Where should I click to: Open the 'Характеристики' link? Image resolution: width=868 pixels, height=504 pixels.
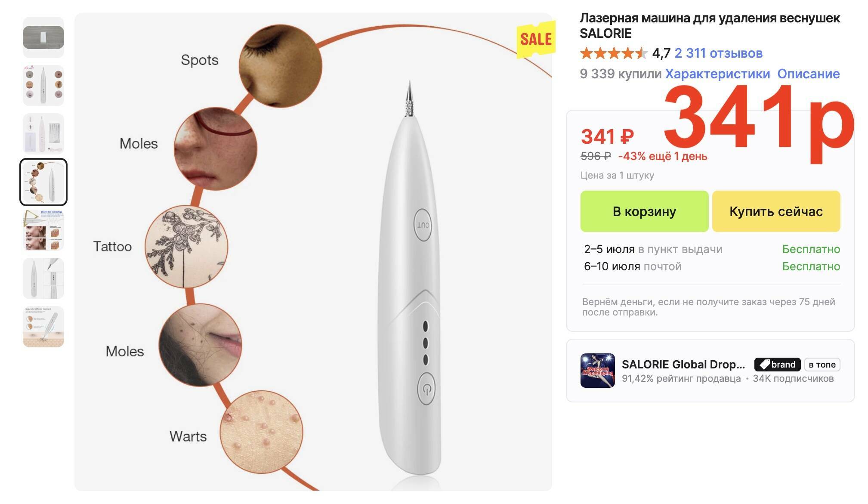(x=717, y=74)
